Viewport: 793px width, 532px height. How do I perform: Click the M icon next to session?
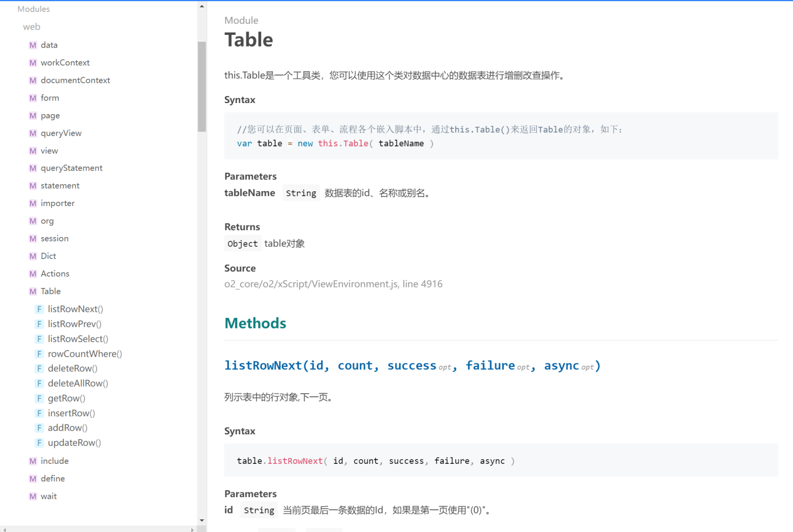point(33,239)
